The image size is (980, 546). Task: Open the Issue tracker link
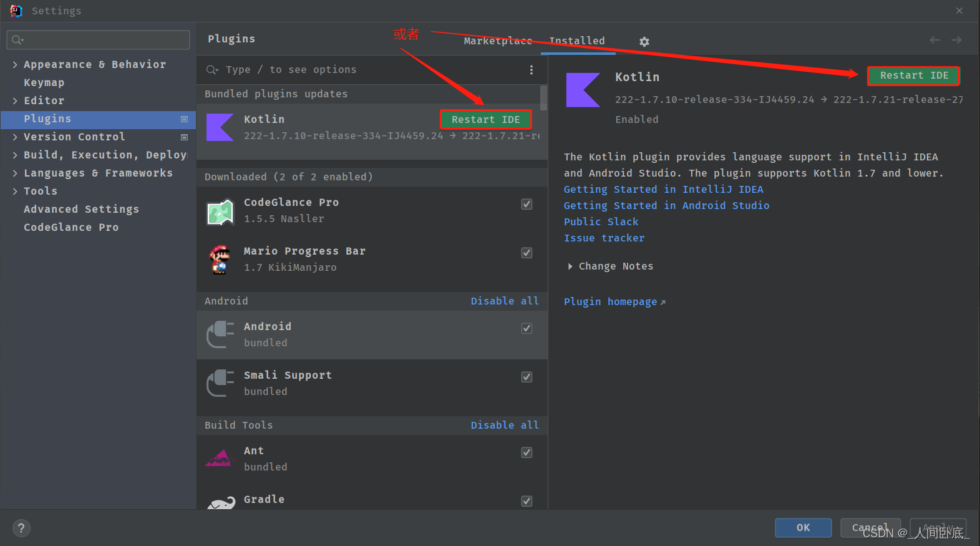coord(604,238)
